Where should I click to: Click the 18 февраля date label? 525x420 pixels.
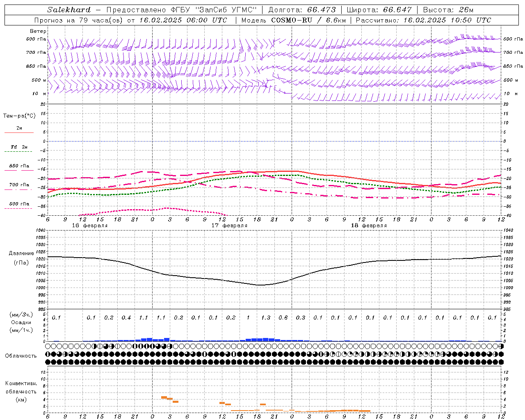pyautogui.click(x=369, y=226)
